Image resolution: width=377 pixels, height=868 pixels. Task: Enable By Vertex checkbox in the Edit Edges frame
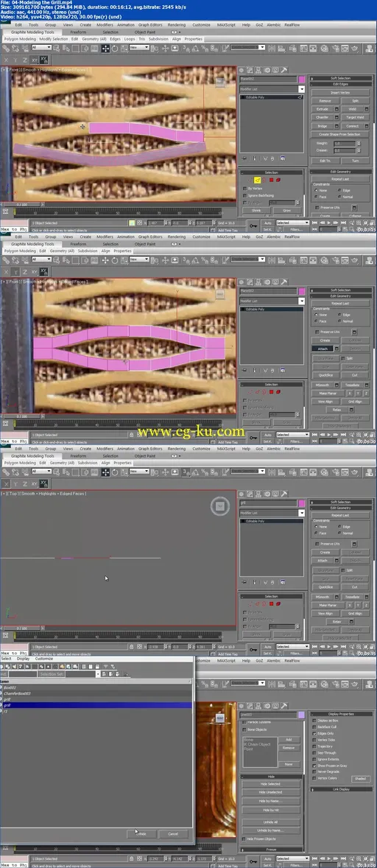(244, 188)
